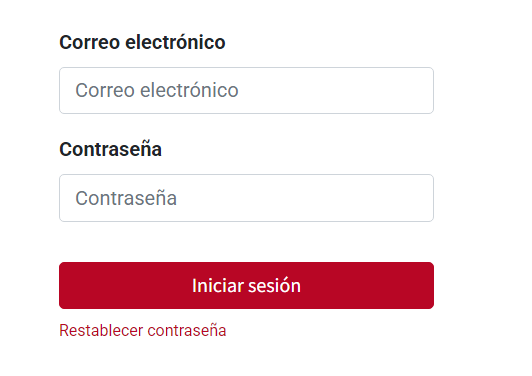Click inside the second form input

click(246, 198)
